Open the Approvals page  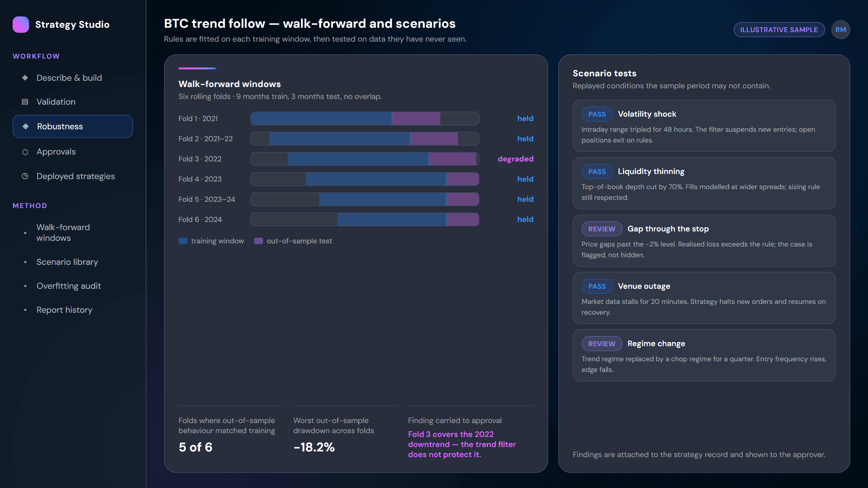[x=73, y=152]
